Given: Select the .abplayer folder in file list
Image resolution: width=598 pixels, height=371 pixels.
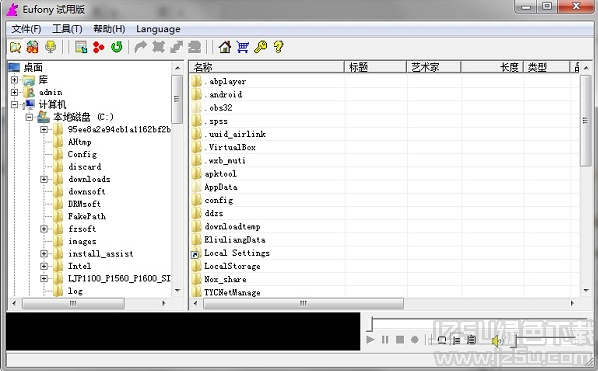Looking at the screenshot, I should [x=225, y=81].
